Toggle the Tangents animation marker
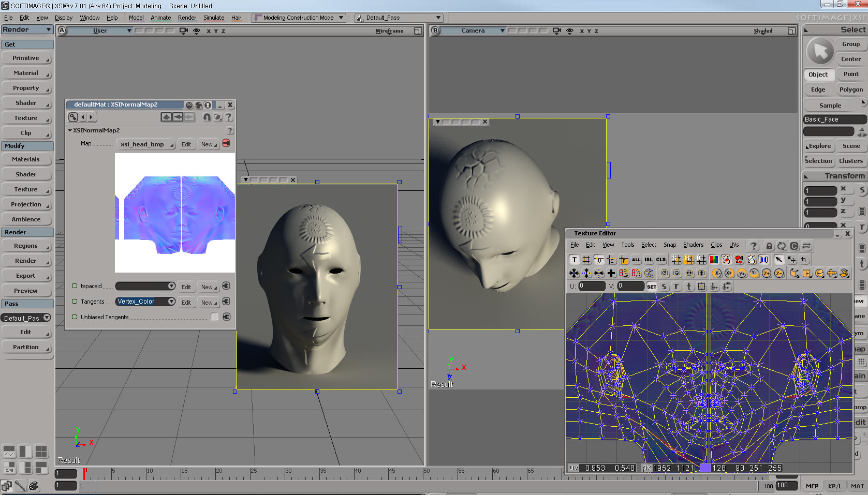The height and width of the screenshot is (495, 868). (x=75, y=302)
